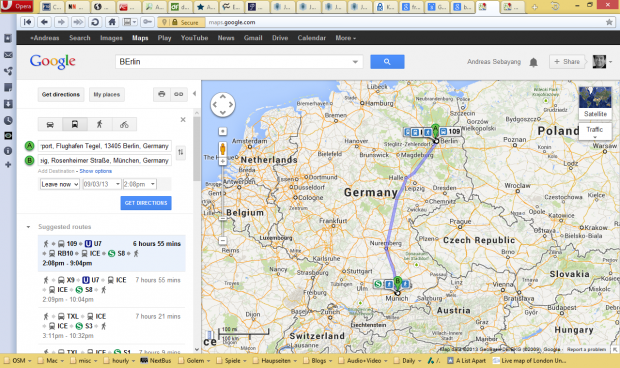The width and height of the screenshot is (620, 368).
Task: Select the 7 hours 21 mins route
Action: 112,326
